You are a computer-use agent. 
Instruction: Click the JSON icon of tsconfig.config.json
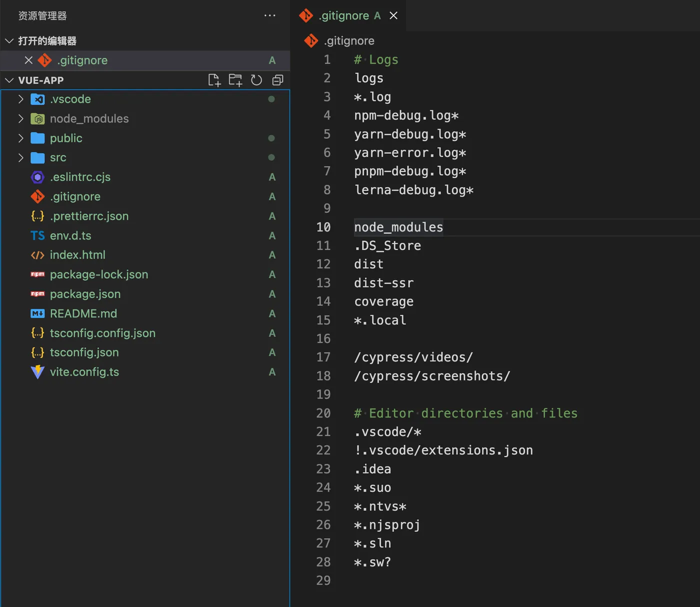click(37, 333)
